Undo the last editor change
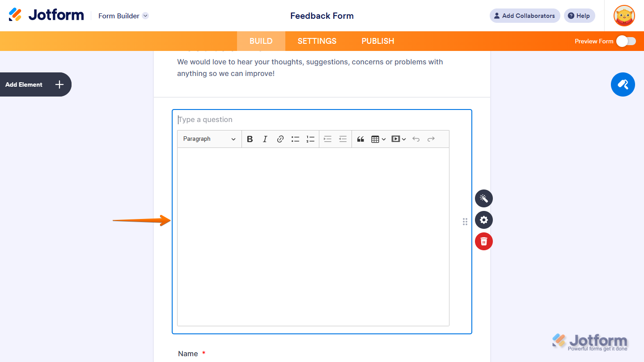 point(416,139)
